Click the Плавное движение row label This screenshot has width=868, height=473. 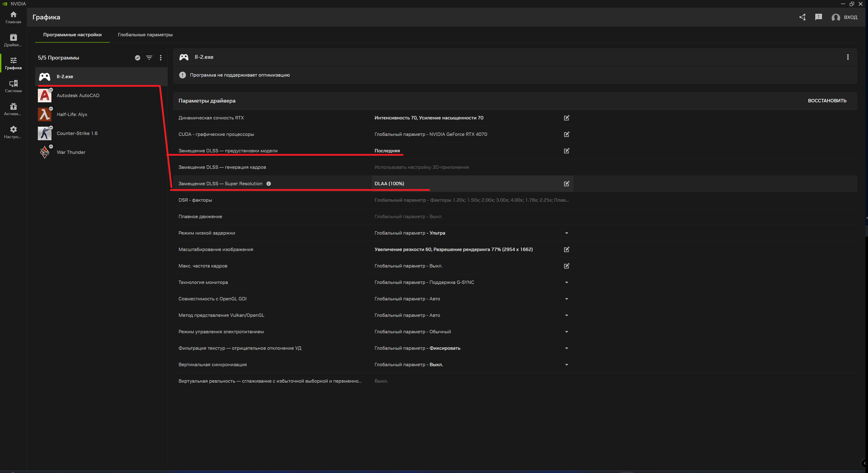click(200, 217)
